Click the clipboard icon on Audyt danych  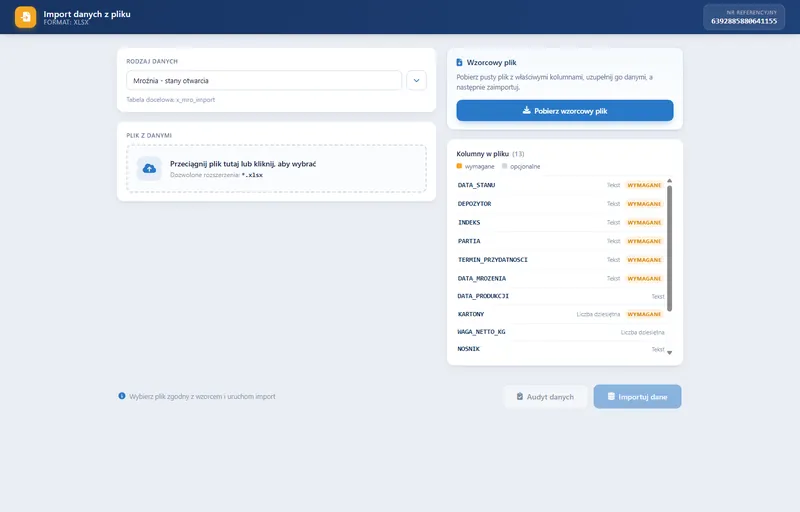[519, 396]
